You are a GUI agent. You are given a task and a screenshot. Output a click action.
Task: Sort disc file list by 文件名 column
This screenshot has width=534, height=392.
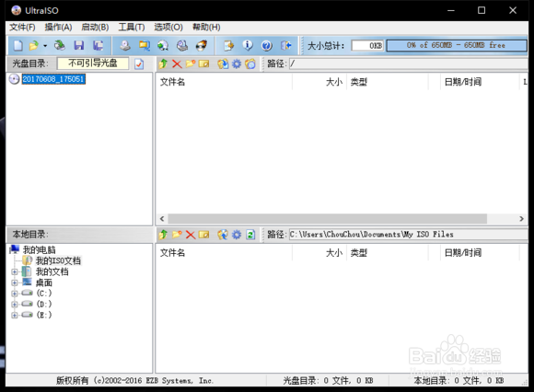click(224, 82)
